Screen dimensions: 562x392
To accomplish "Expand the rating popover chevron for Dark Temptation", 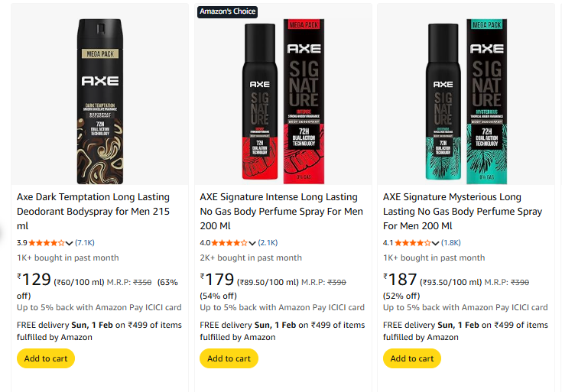I will click(70, 243).
